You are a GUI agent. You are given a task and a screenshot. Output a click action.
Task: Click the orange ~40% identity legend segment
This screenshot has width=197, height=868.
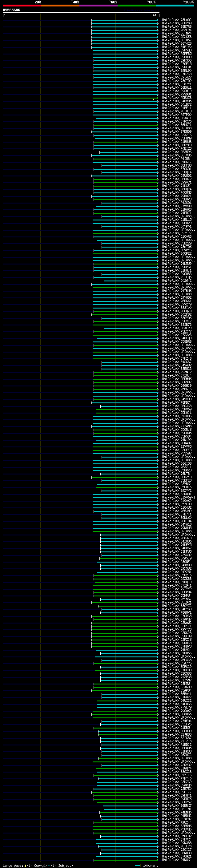(60, 6)
